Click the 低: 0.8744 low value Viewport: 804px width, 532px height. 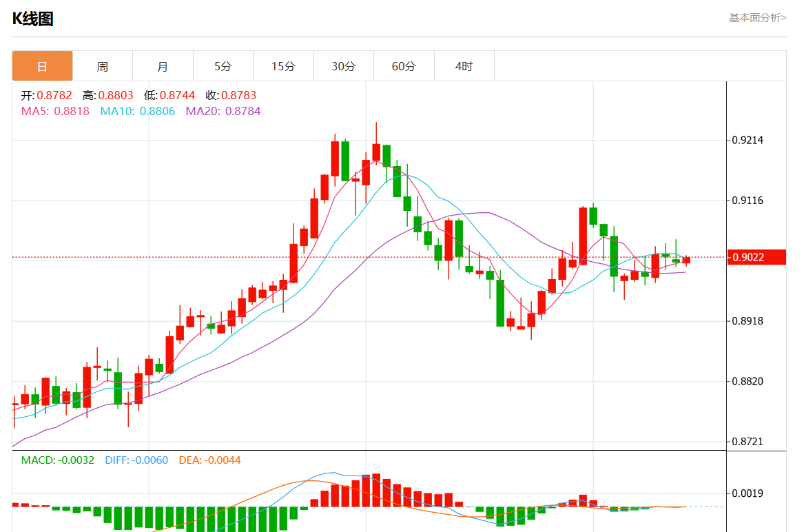point(169,95)
